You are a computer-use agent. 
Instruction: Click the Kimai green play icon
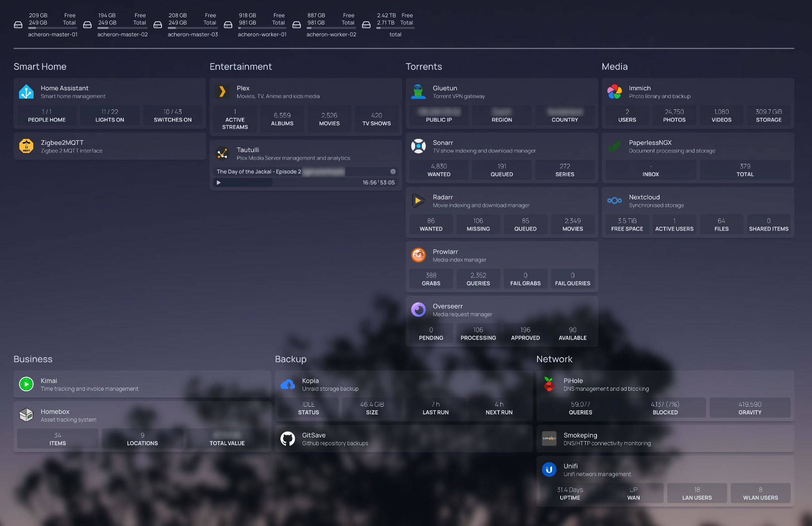[x=26, y=384]
